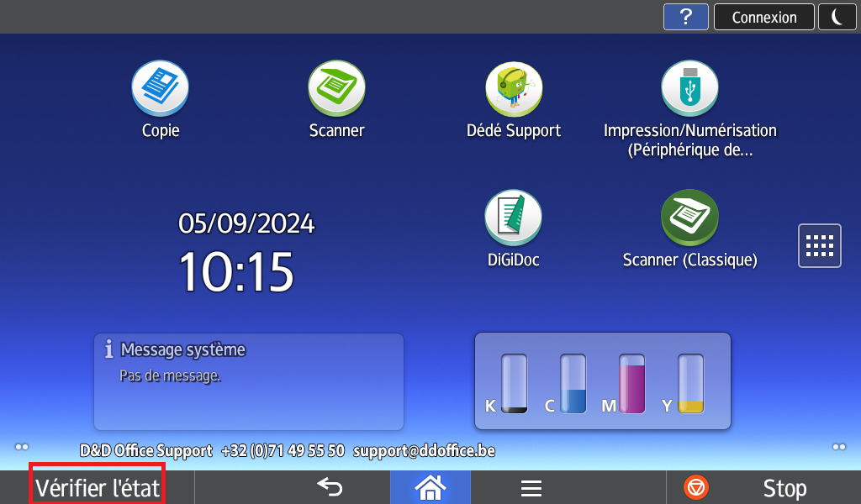Open the help question mark
Image resolution: width=861 pixels, height=504 pixels.
click(x=686, y=17)
